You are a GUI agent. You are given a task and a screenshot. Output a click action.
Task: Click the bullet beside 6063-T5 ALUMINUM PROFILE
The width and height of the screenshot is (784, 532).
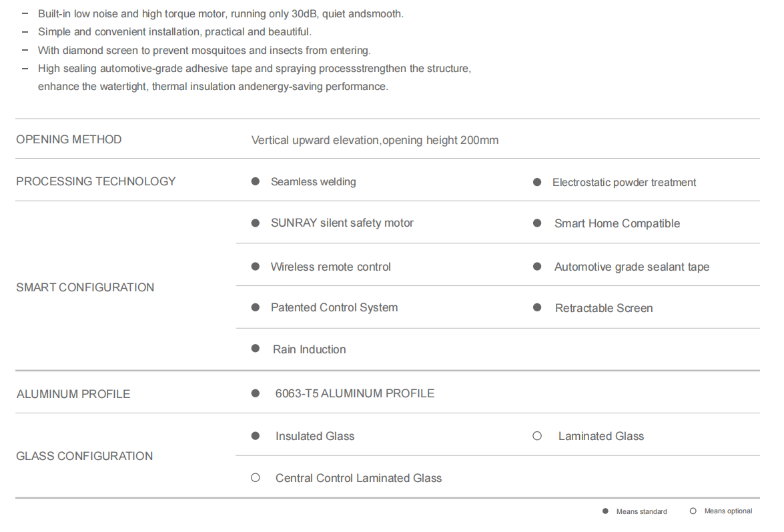tap(256, 393)
